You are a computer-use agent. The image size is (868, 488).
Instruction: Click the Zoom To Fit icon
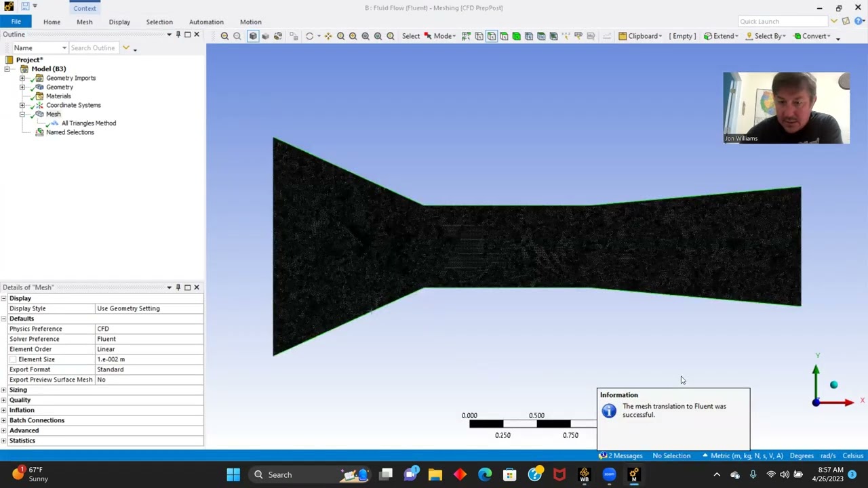coord(366,36)
